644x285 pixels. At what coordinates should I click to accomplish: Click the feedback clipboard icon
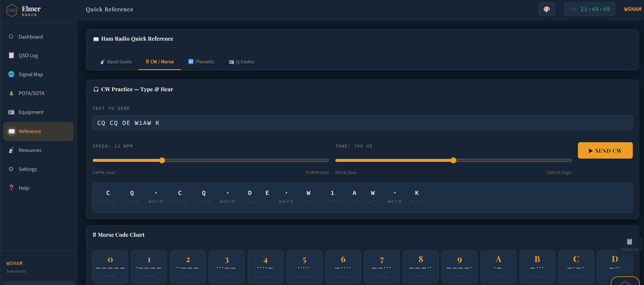pyautogui.click(x=629, y=242)
